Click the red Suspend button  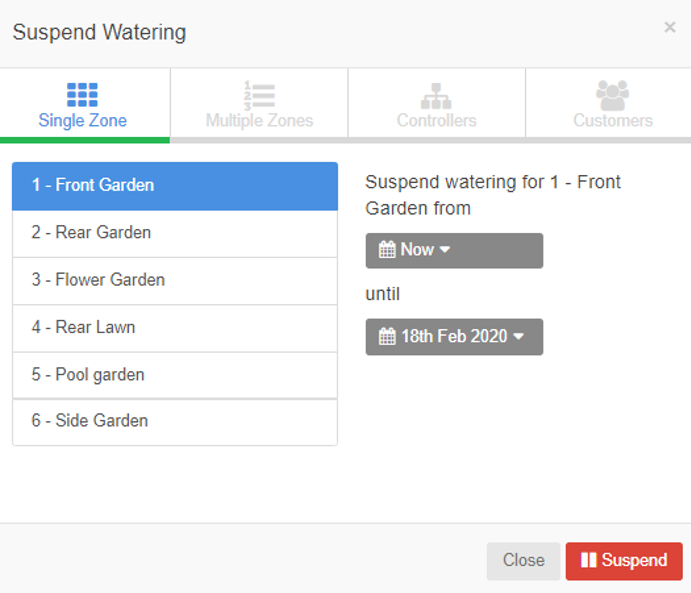coord(624,561)
